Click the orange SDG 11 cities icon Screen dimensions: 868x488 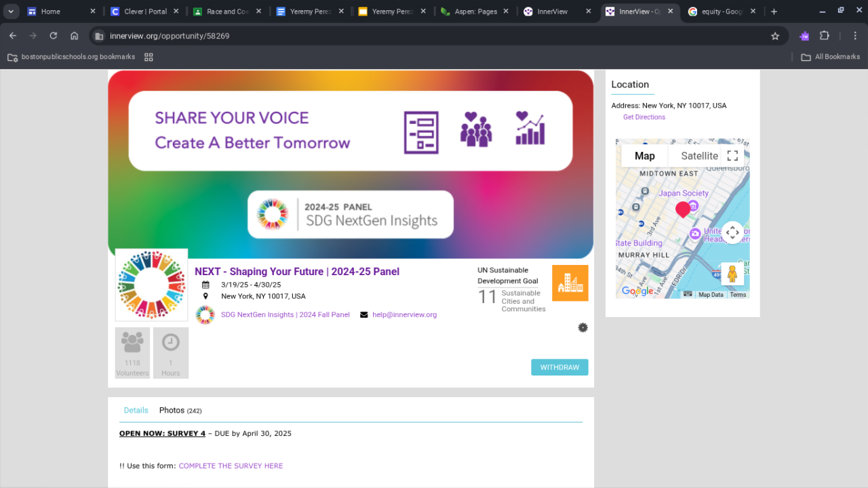point(570,283)
